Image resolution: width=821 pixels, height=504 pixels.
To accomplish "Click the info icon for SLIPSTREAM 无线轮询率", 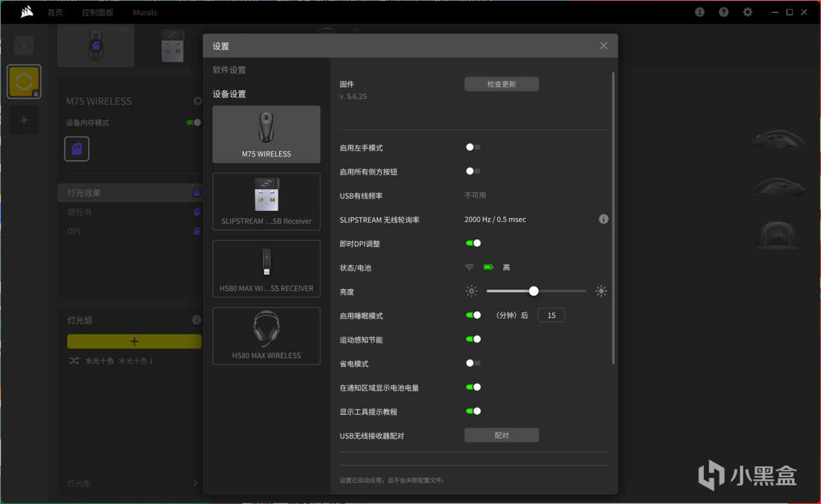I will coord(604,219).
